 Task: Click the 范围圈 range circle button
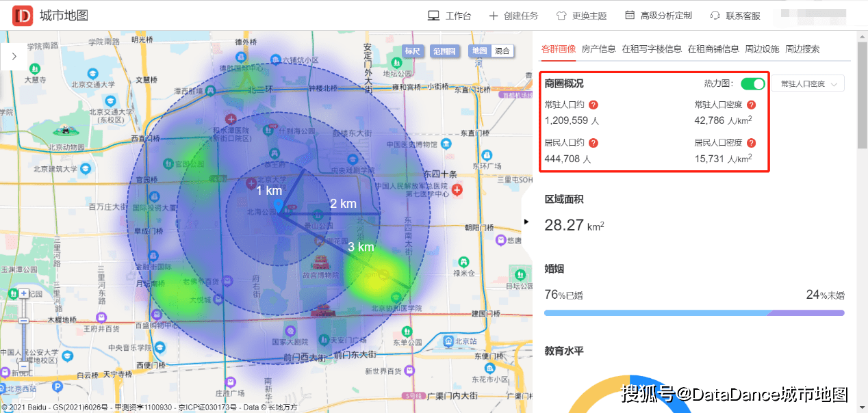[x=444, y=51]
